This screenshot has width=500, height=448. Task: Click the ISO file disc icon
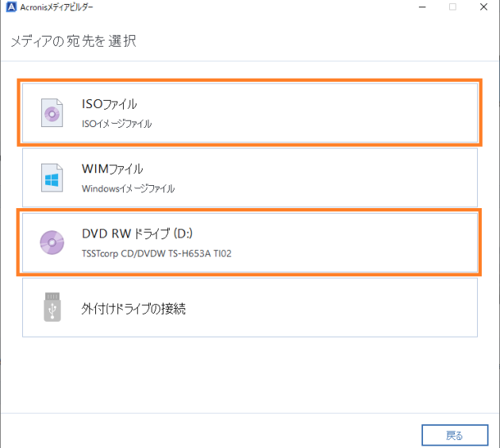pyautogui.click(x=52, y=113)
